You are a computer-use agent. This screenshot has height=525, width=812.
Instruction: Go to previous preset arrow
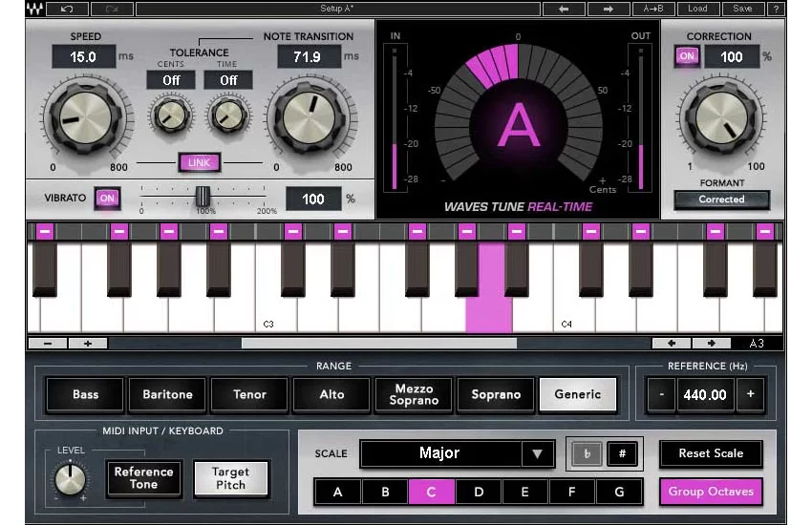(564, 9)
